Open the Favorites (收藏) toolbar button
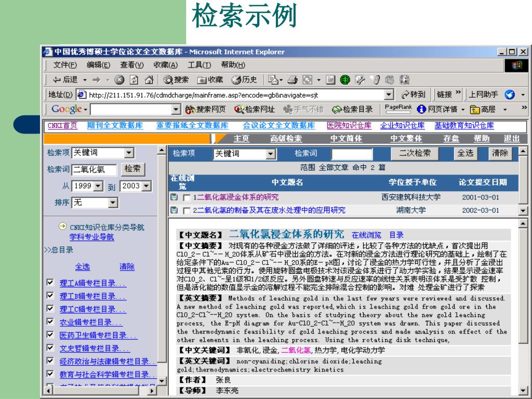 (x=210, y=79)
